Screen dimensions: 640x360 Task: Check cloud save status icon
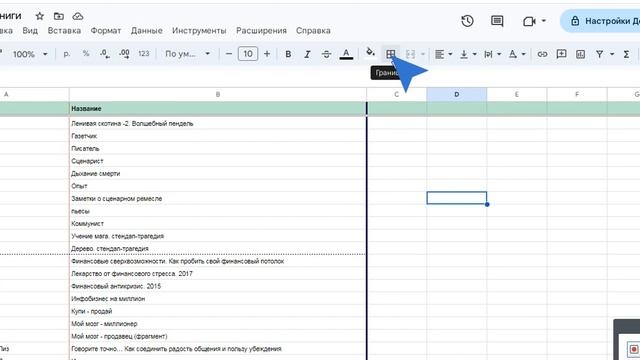point(78,16)
